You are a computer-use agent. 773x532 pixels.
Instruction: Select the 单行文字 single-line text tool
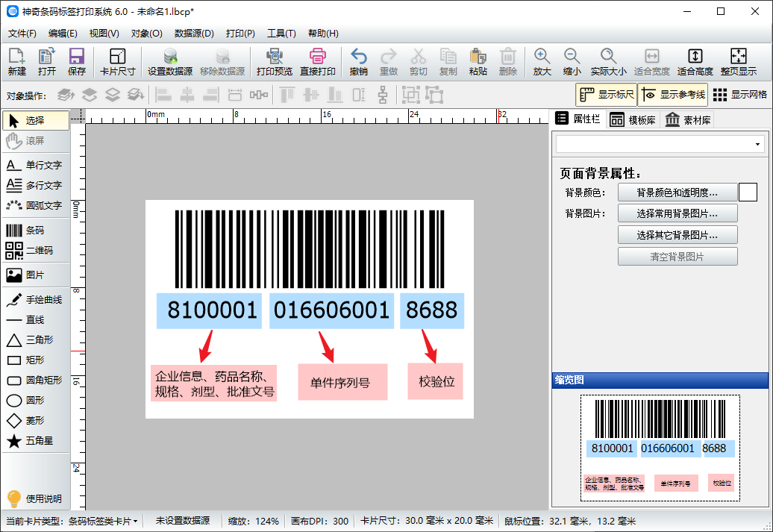point(35,165)
